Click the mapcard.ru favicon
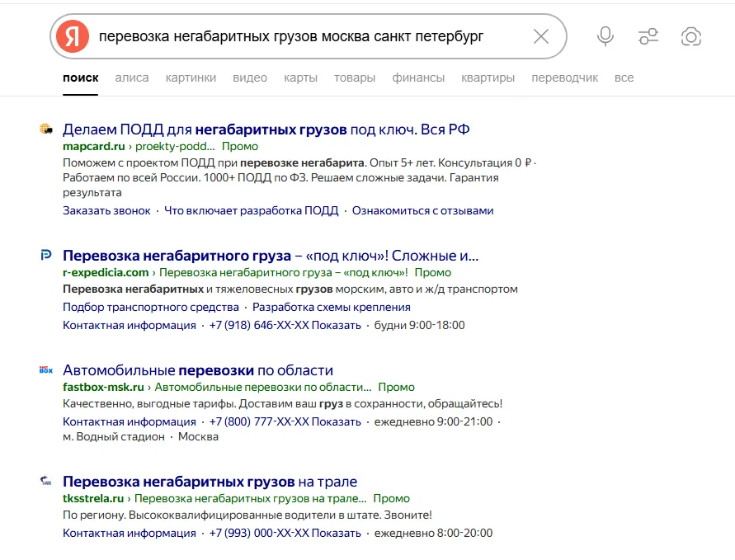 46,129
